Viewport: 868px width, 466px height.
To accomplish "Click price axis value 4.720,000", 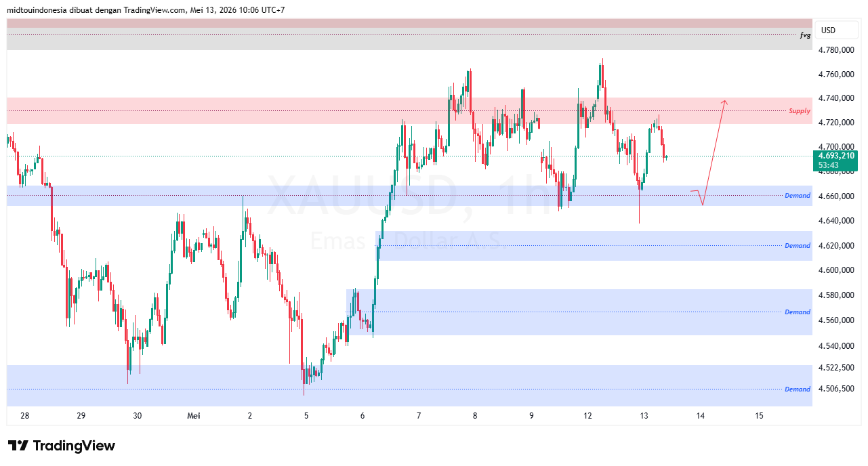I will (x=836, y=123).
